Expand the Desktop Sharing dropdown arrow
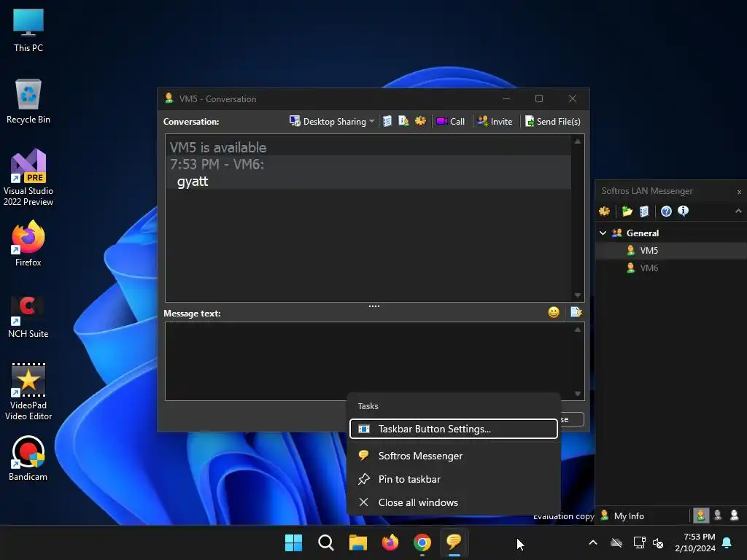The image size is (747, 560). [x=371, y=122]
